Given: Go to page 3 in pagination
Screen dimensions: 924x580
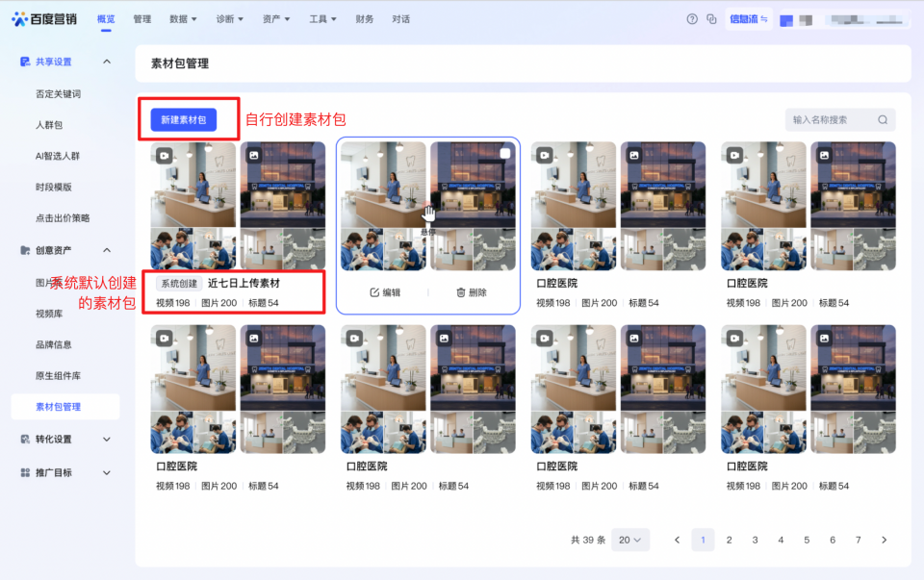Looking at the screenshot, I should pos(755,540).
